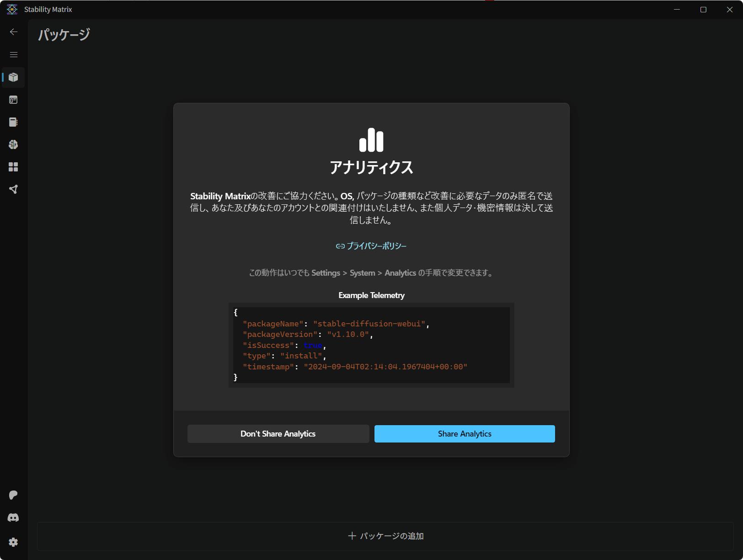The width and height of the screenshot is (743, 560).
Task: Open the Discord icon in the sidebar
Action: point(14,517)
